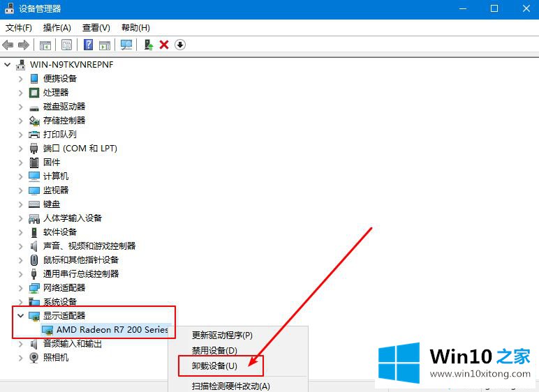The height and width of the screenshot is (392, 539).
Task: Click the 存储控制器 icon
Action: pos(34,121)
